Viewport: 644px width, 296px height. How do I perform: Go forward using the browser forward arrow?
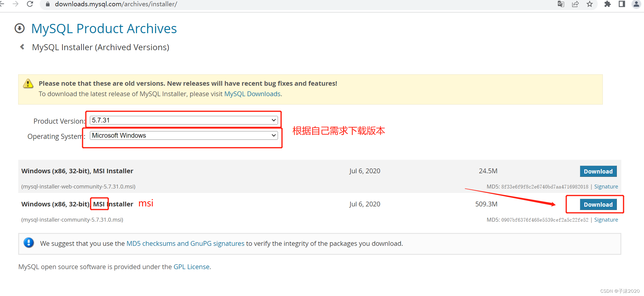tap(16, 4)
